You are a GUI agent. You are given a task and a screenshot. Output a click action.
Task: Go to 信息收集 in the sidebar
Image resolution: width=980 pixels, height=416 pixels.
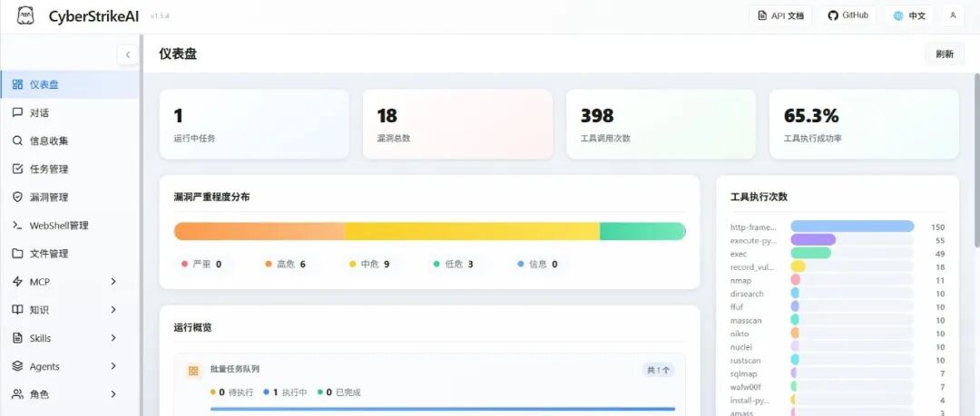[x=69, y=140]
